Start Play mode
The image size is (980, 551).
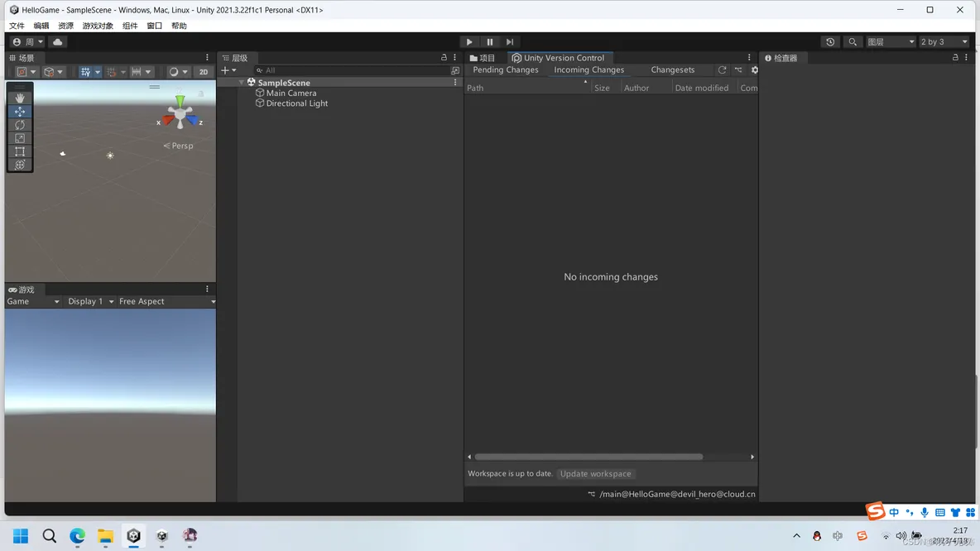click(x=469, y=42)
